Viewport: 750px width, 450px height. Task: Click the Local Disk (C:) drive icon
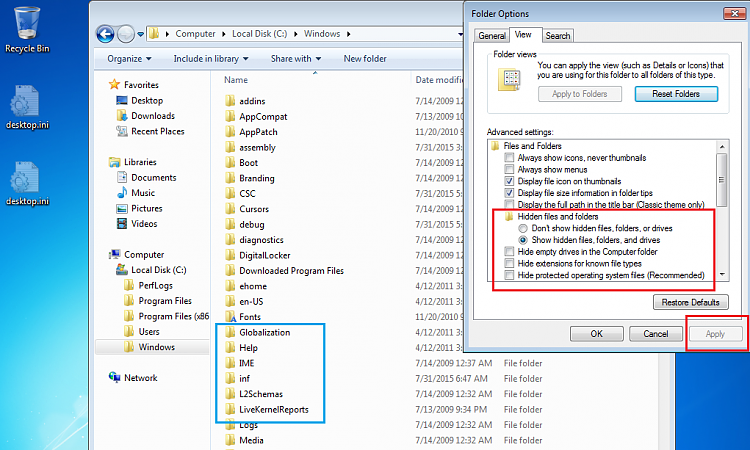(x=122, y=270)
